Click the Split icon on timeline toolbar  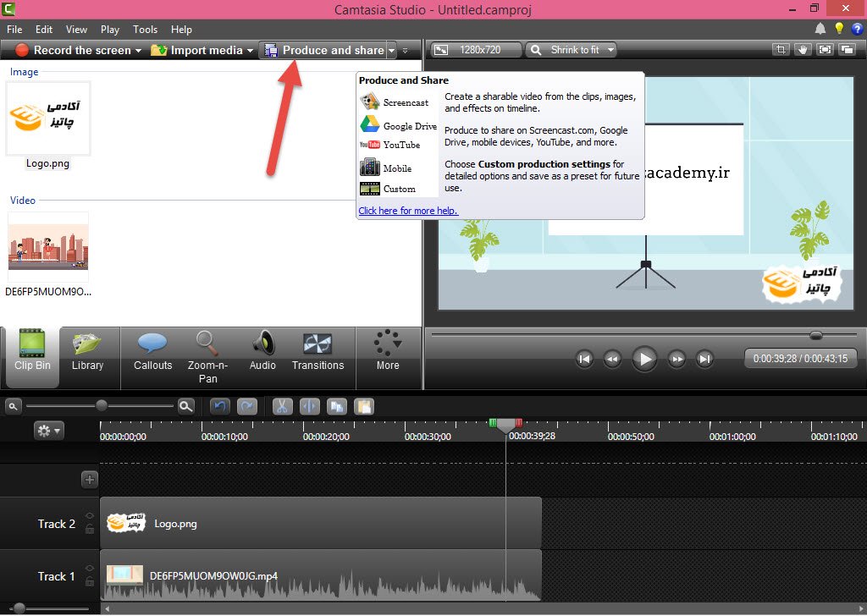[x=310, y=407]
